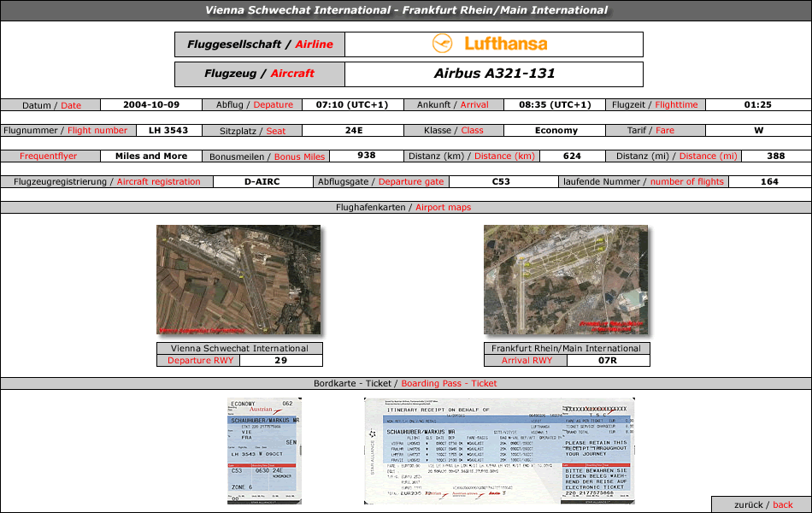Click the Frankfurt Rhein/Main International caption
Viewport: 812px width, 513px height.
coord(566,348)
